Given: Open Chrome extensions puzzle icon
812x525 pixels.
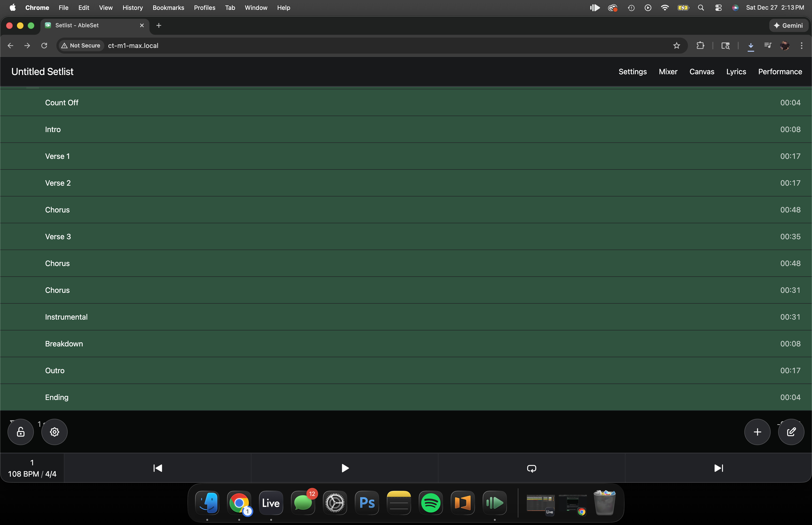Looking at the screenshot, I should pyautogui.click(x=700, y=46).
